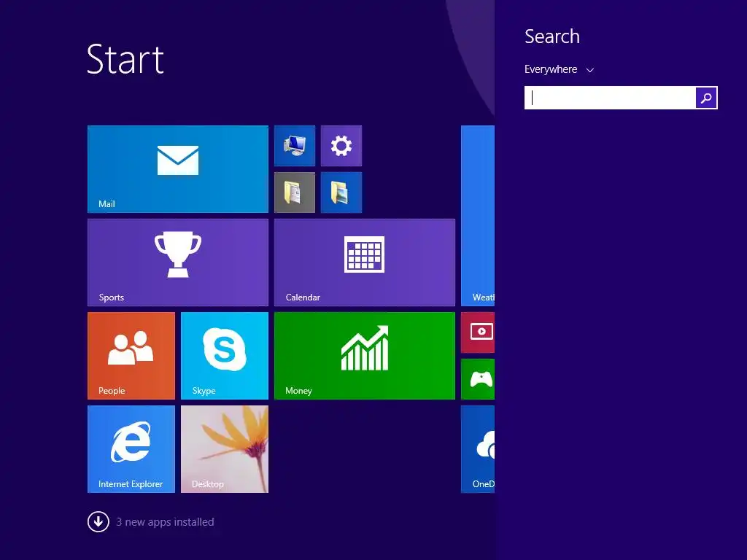The image size is (747, 560).
Task: Open the Money tile
Action: pos(365,356)
